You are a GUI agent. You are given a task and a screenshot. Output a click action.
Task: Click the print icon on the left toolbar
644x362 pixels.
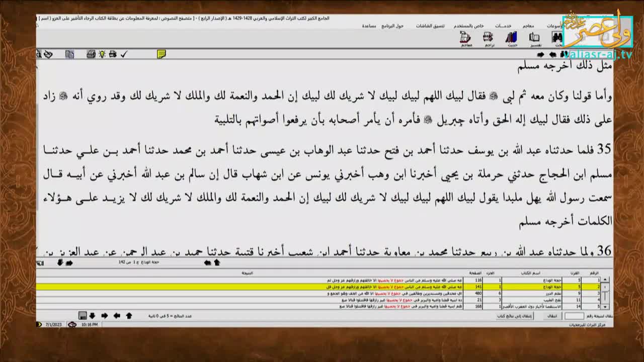(92, 54)
